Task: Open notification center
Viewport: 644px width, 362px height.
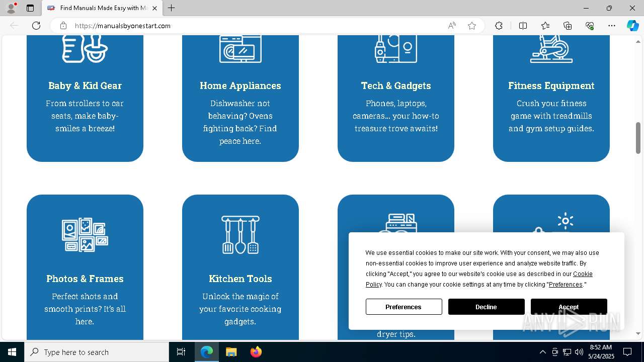Action: tap(627, 352)
